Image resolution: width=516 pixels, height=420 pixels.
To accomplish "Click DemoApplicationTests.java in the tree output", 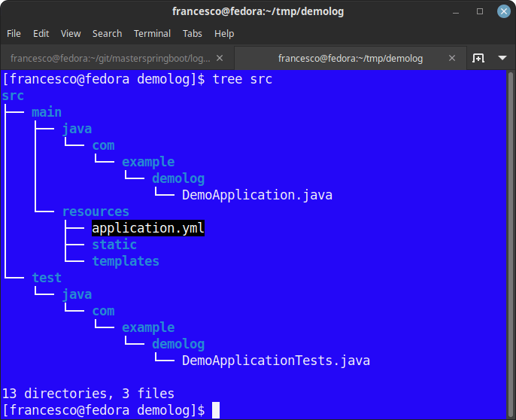I will 276,361.
